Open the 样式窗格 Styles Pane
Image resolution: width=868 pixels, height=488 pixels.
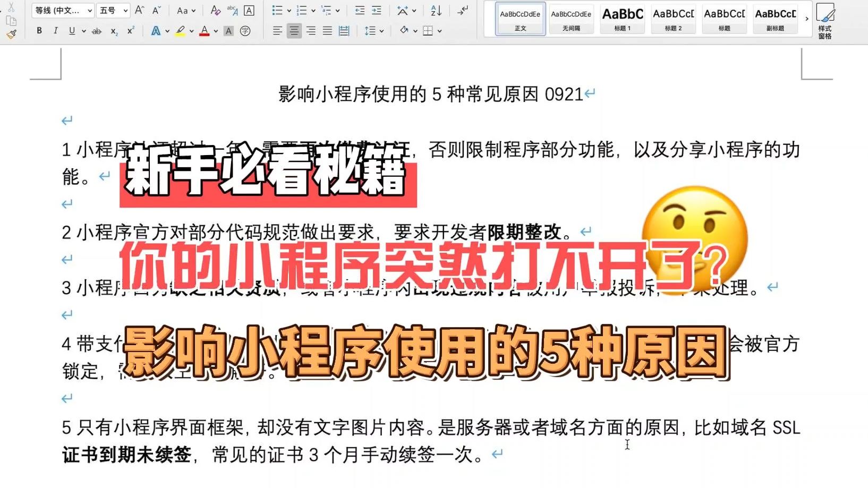[x=825, y=21]
